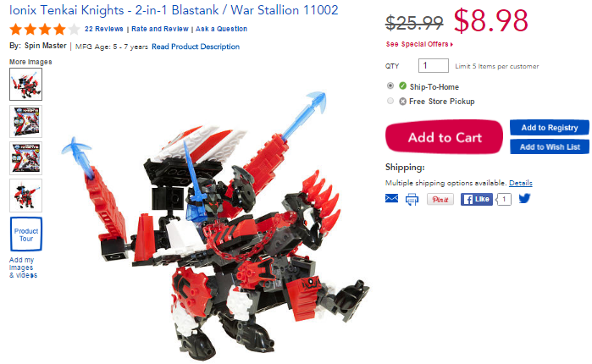Click the Facebook Like button
This screenshot has height=364, width=592.
[477, 199]
